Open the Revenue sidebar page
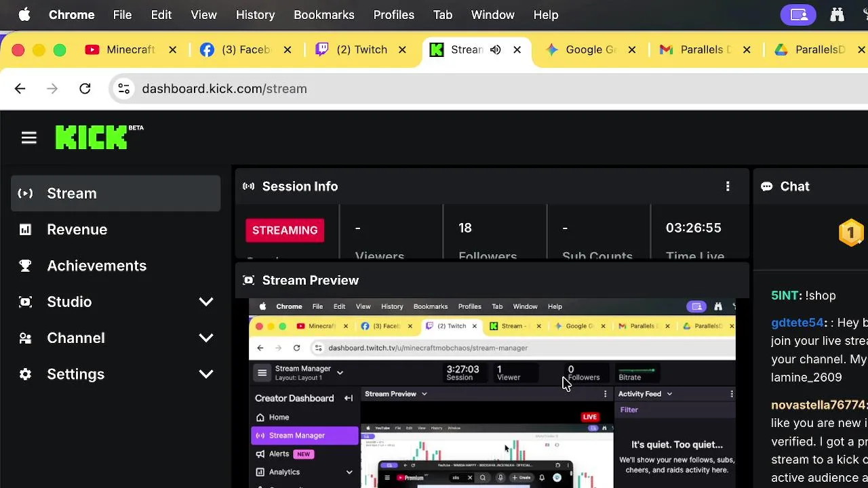868x488 pixels. (x=115, y=229)
